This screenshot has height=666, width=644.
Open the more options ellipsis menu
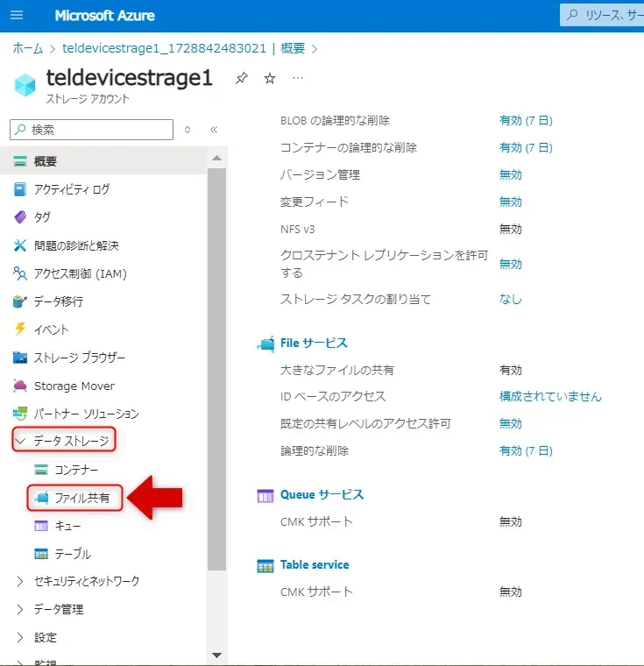click(x=298, y=78)
